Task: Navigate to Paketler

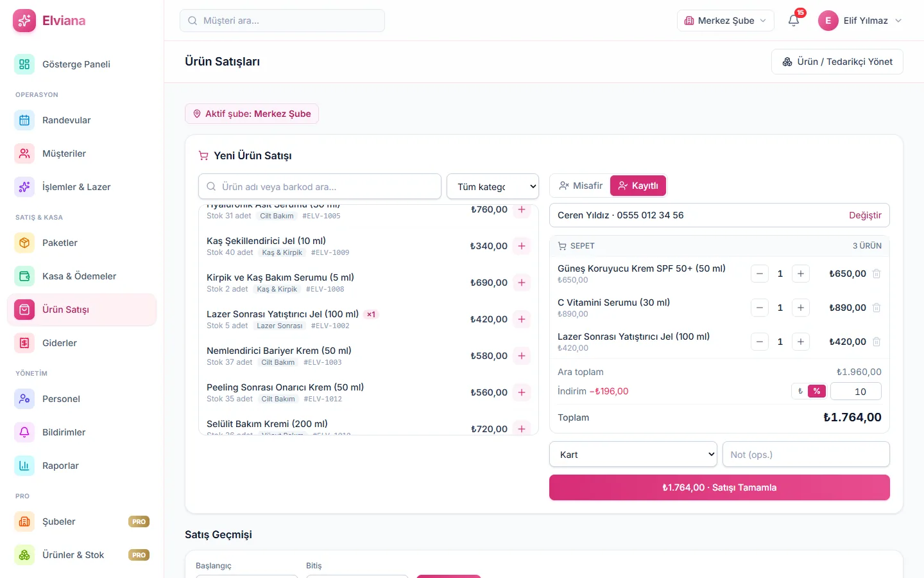Action: pos(81,243)
